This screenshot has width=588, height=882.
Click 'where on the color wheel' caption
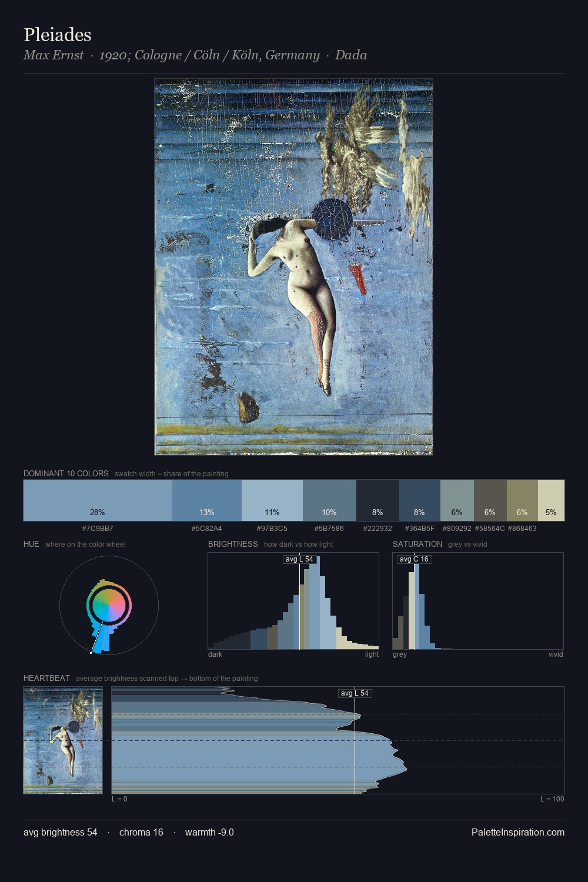tap(85, 544)
